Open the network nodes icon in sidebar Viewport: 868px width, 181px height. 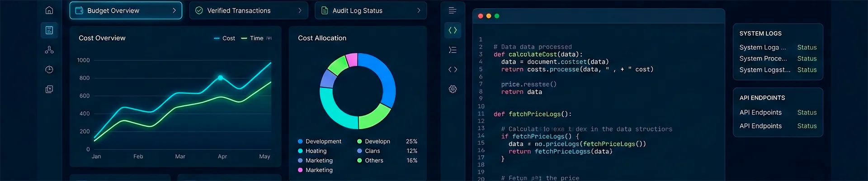point(49,50)
